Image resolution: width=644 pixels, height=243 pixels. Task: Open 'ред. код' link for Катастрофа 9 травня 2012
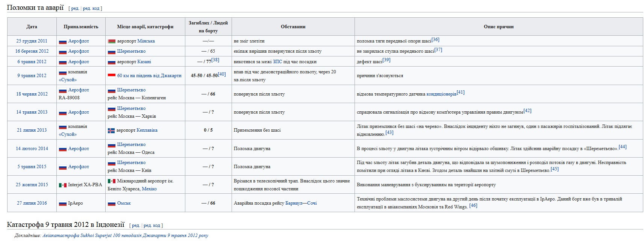pyautogui.click(x=152, y=225)
